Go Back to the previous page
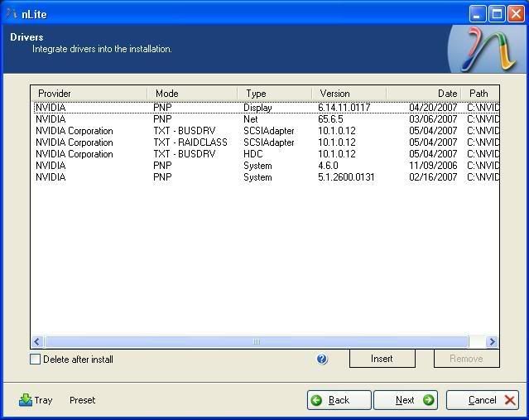The height and width of the screenshot is (420, 529). tap(339, 400)
